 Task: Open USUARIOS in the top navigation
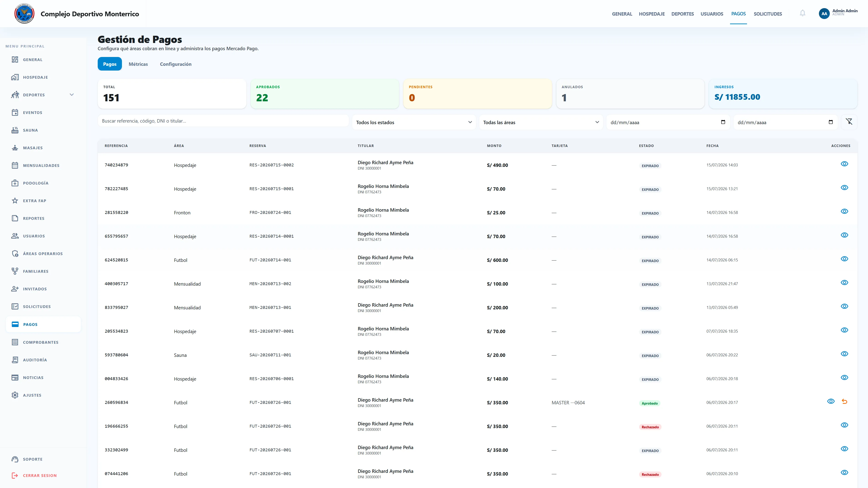[712, 14]
